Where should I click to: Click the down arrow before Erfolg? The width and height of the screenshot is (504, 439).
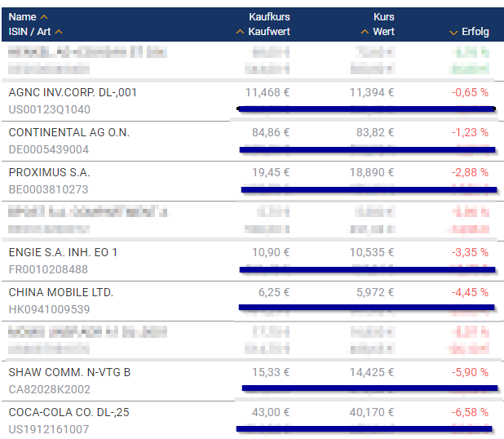click(454, 32)
